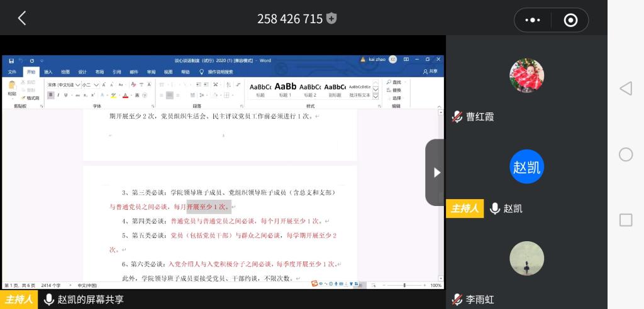
Task: Go back with the top-left arrow
Action: coord(22,18)
